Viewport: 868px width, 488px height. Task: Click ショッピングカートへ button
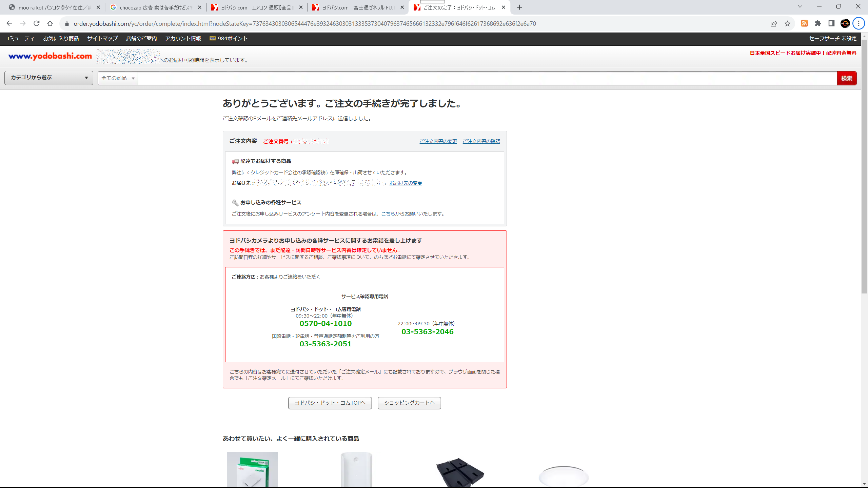click(409, 403)
